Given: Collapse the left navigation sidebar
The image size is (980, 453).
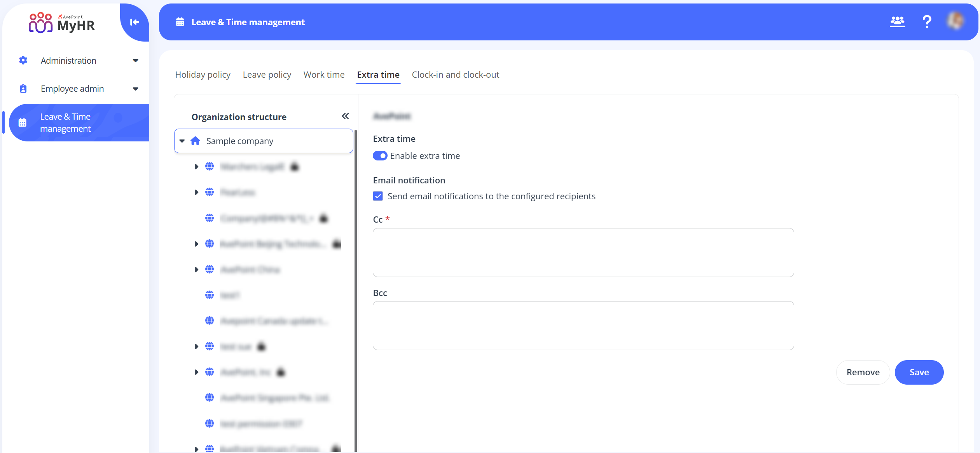Looking at the screenshot, I should (135, 22).
